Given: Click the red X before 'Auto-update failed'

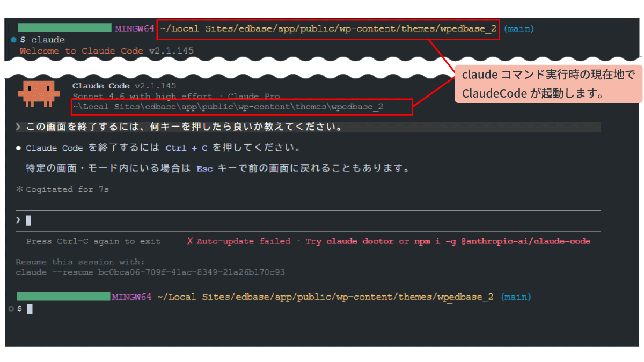Looking at the screenshot, I should pyautogui.click(x=190, y=241).
